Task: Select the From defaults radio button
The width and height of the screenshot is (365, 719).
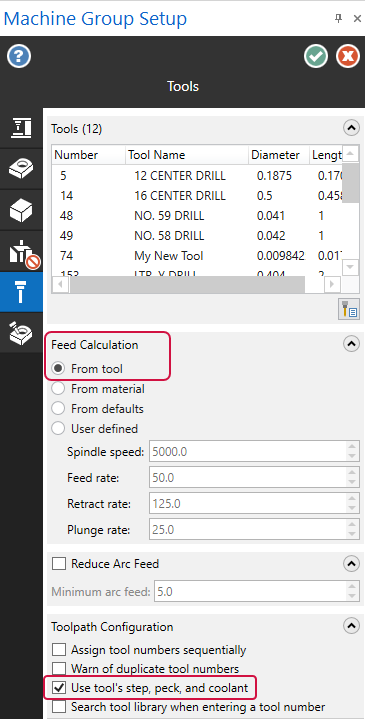Action: (59, 409)
